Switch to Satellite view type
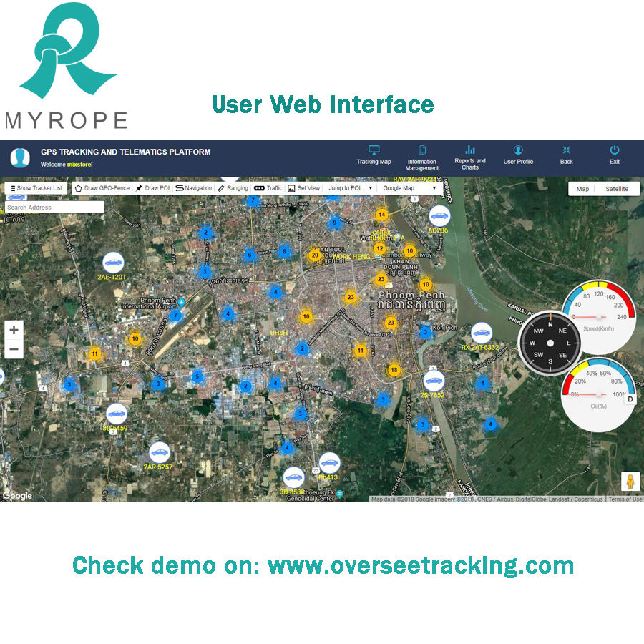The height and width of the screenshot is (644, 644). (x=617, y=189)
